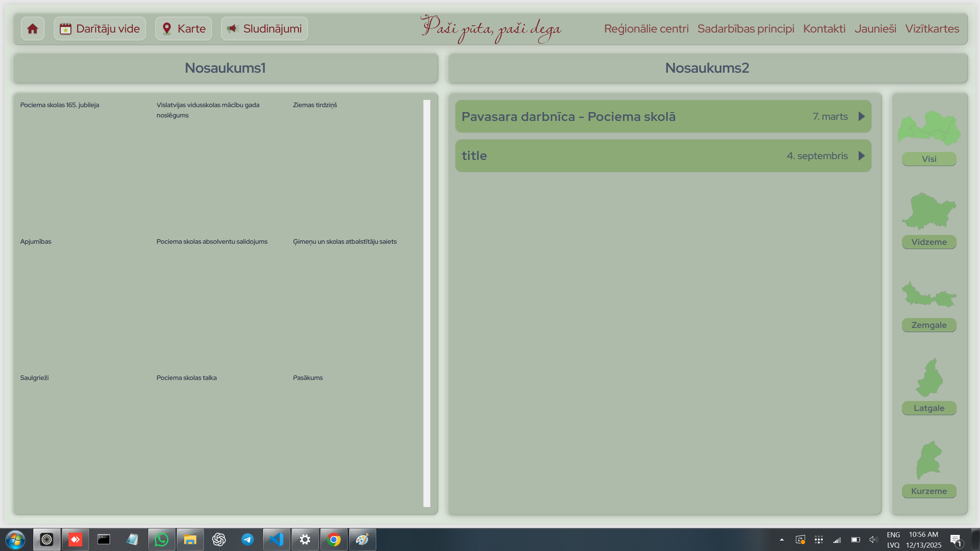This screenshot has width=980, height=551.
Task: Open the Sadarbības principi menu item
Action: point(746,29)
